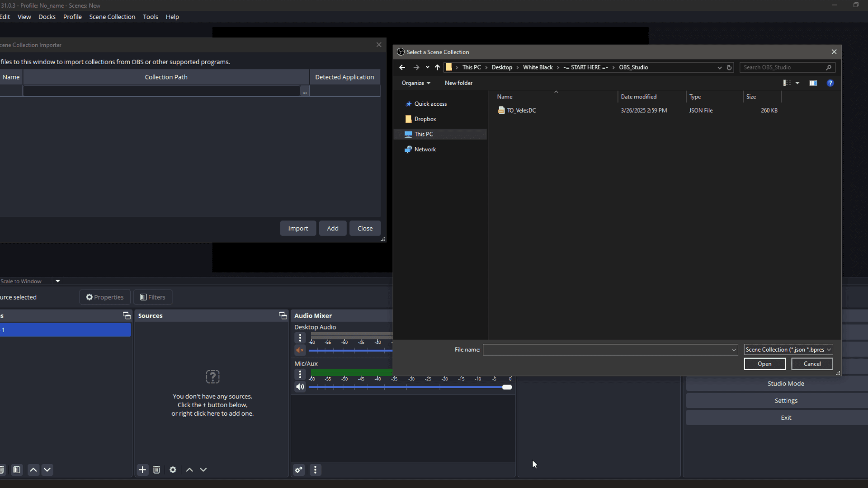Screen dimensions: 868x488
Task: Click Import in Scene Collection Importer
Action: [298, 229]
